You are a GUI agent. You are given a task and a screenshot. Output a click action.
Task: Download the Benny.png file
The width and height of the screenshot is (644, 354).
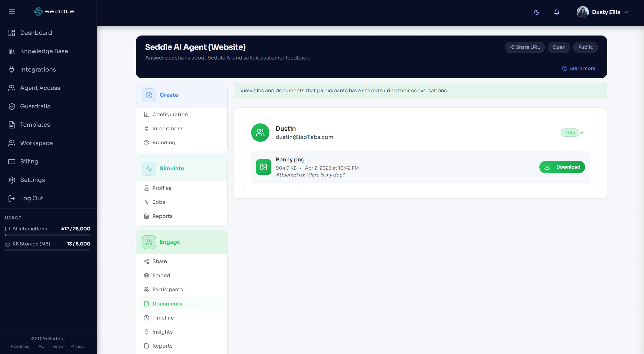[562, 167]
